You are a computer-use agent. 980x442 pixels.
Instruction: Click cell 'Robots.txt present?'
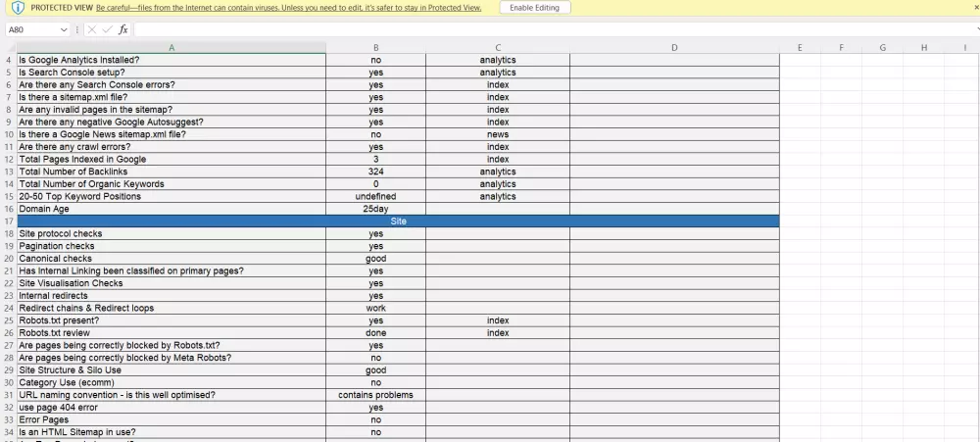(x=171, y=320)
